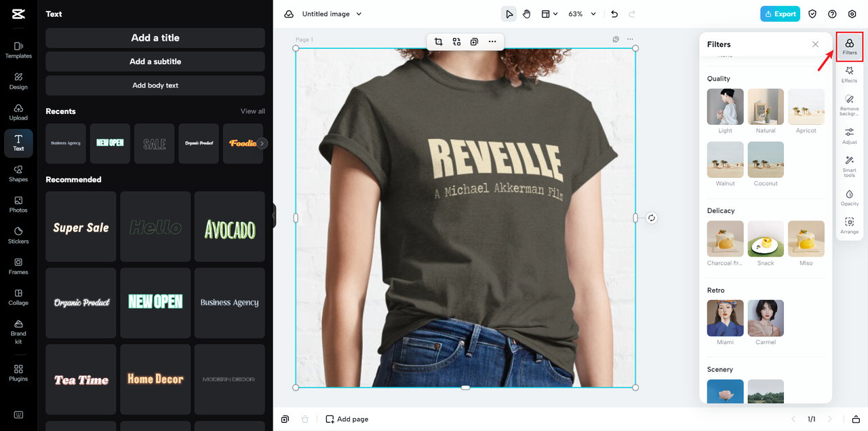Open the Adjust tab in right toolbar

point(849,136)
